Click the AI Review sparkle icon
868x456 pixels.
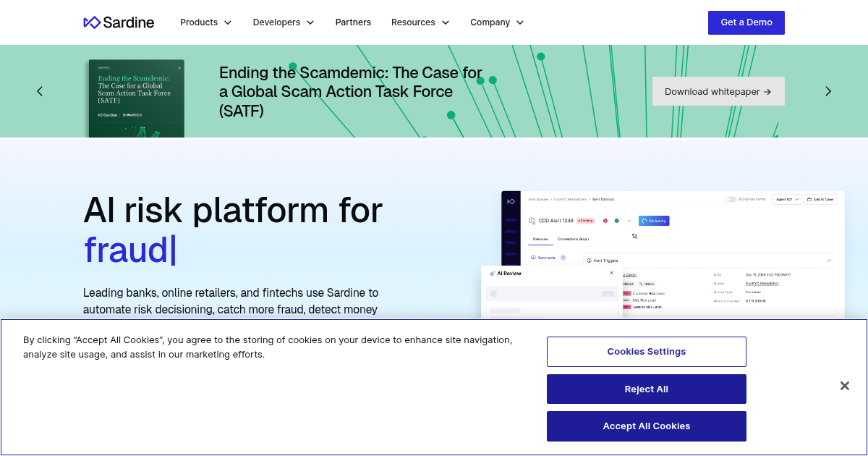pos(493,274)
